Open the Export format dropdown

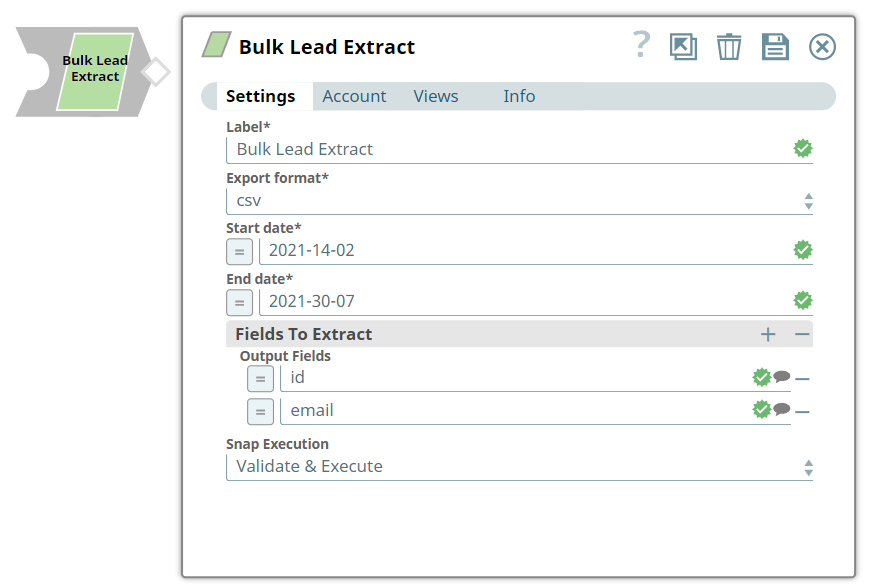519,201
